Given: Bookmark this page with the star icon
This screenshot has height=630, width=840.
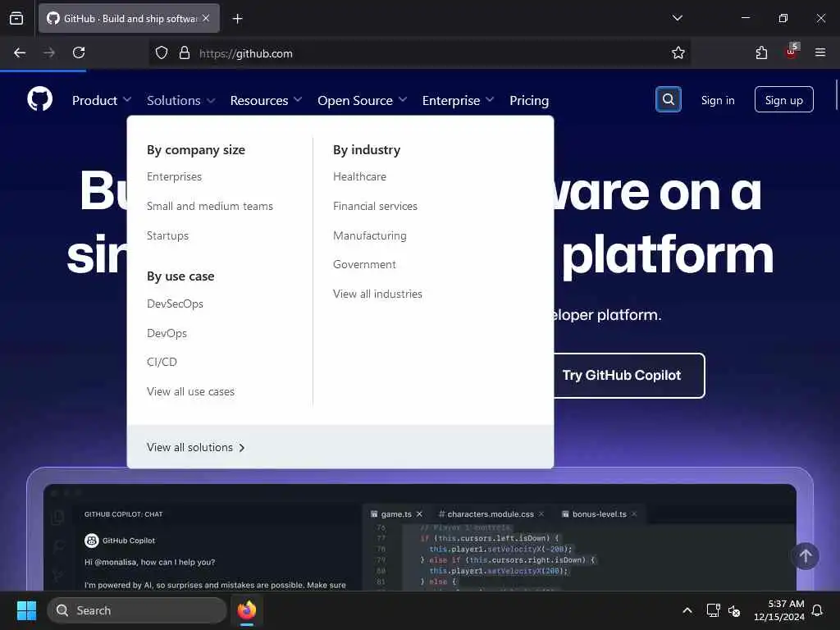Looking at the screenshot, I should (x=678, y=52).
